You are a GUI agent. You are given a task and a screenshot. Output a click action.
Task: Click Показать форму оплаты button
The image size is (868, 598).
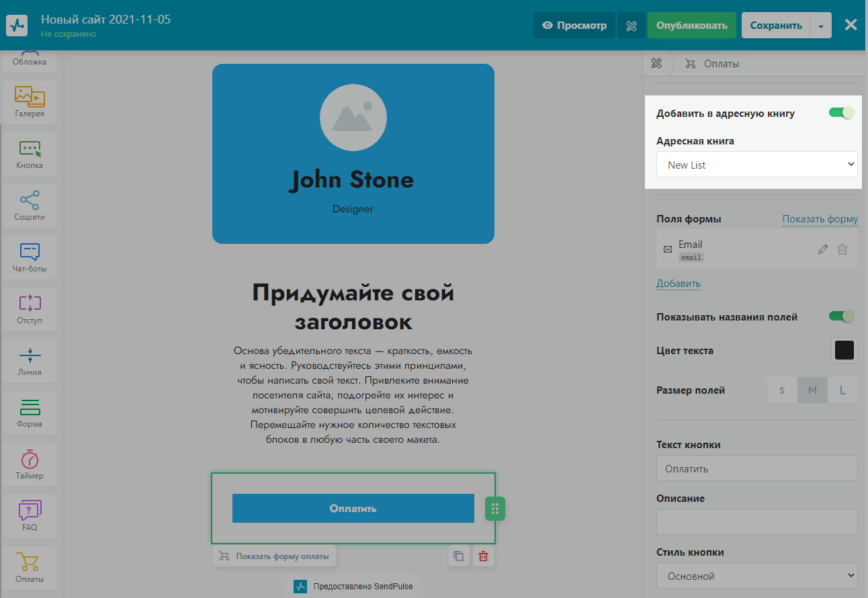274,556
